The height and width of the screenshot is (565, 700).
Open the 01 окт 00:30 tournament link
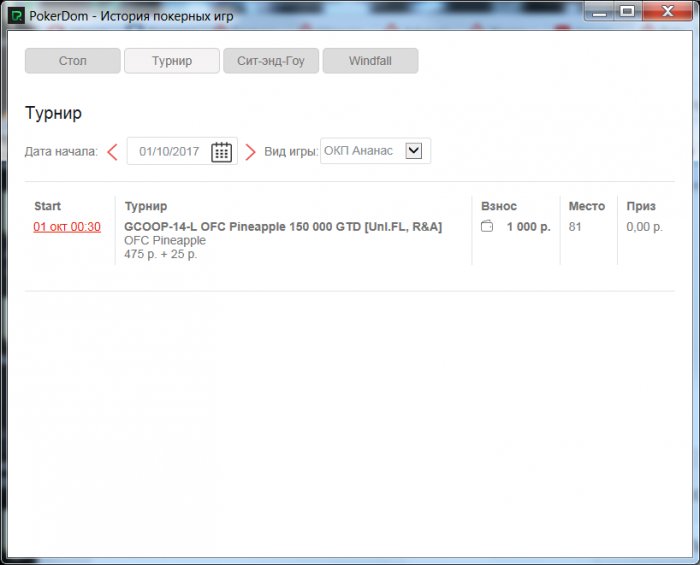pos(67,227)
